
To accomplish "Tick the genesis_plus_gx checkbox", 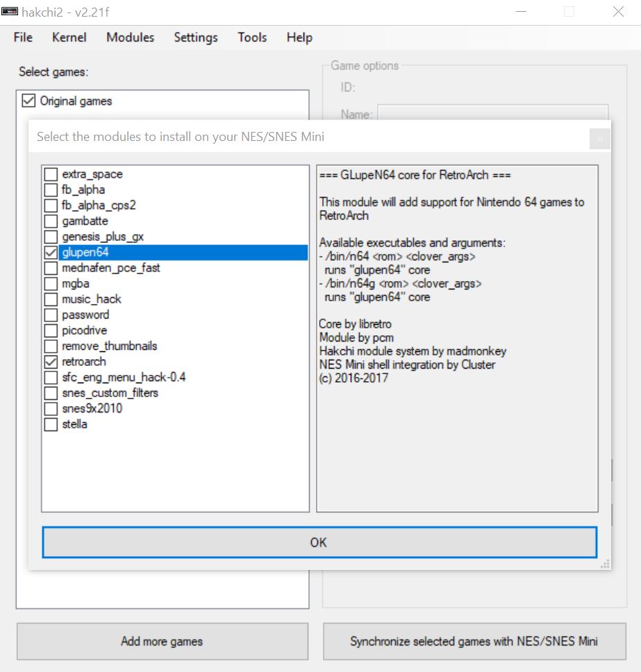I will tap(51, 237).
